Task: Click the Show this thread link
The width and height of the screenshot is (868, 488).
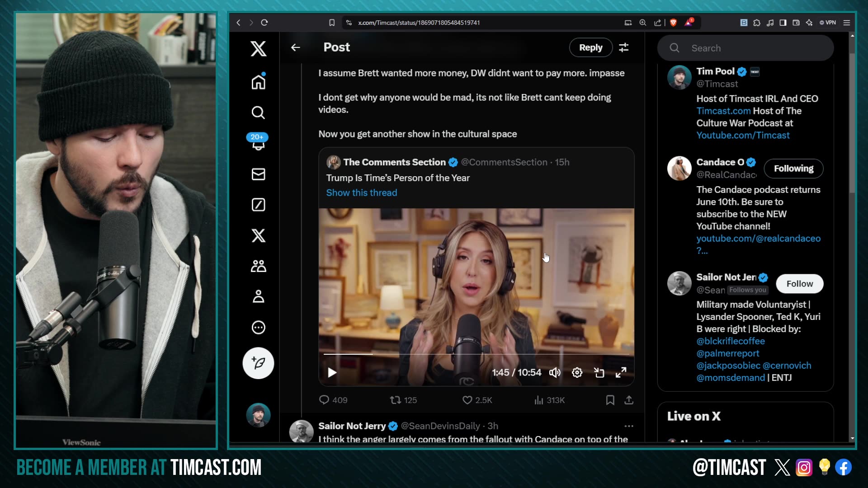Action: pos(361,192)
